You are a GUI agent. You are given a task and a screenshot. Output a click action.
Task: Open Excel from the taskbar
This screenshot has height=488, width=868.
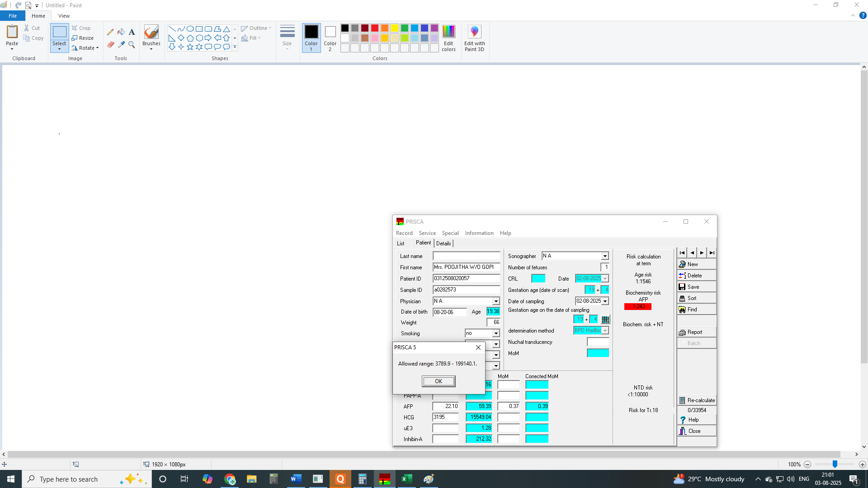406,479
